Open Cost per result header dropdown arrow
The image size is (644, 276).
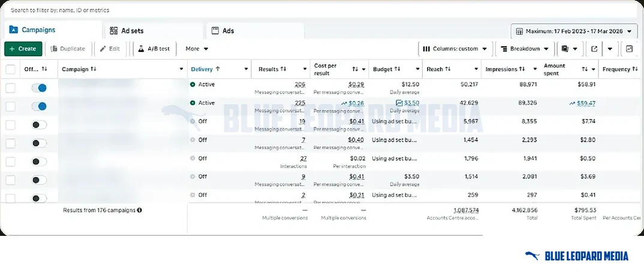click(363, 69)
